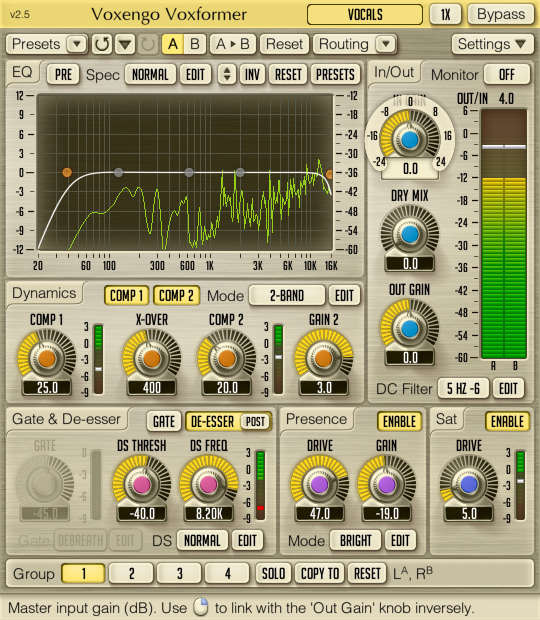Expand the Routing dropdown arrow

[x=385, y=44]
